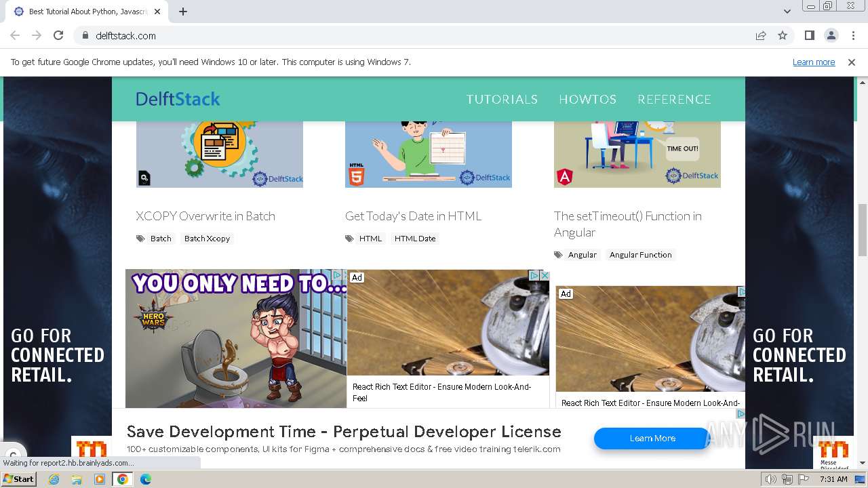Open Chrome profile avatar

pos(831,35)
